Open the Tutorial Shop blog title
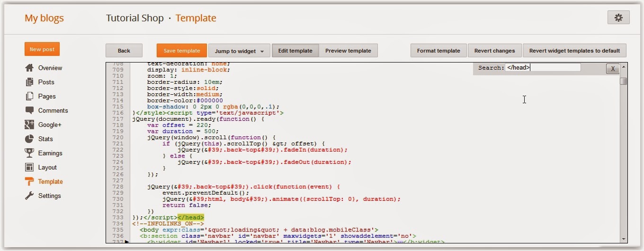This screenshot has height=251, width=644. click(135, 18)
